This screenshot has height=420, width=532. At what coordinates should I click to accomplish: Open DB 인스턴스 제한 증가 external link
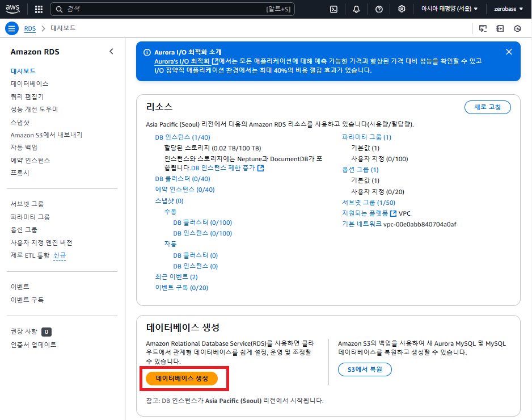pyautogui.click(x=227, y=168)
